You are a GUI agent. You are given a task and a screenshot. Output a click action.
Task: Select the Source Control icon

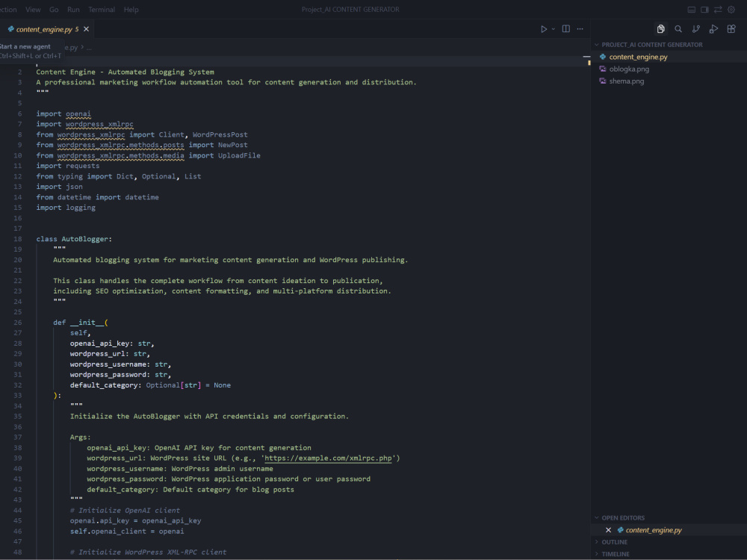click(695, 28)
